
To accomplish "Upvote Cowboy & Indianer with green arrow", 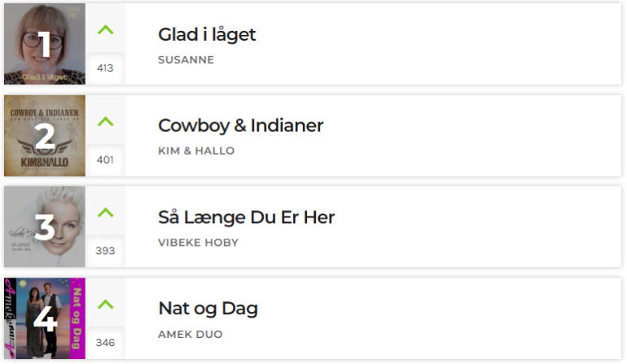I will click(106, 121).
